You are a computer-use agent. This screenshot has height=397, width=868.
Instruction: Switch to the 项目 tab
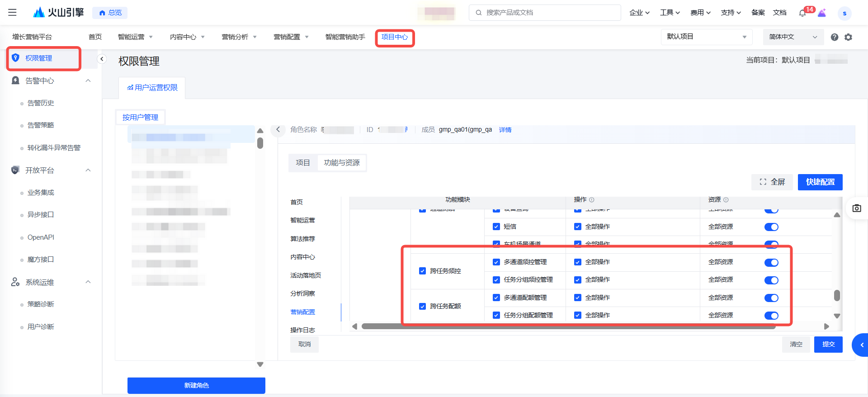click(303, 163)
